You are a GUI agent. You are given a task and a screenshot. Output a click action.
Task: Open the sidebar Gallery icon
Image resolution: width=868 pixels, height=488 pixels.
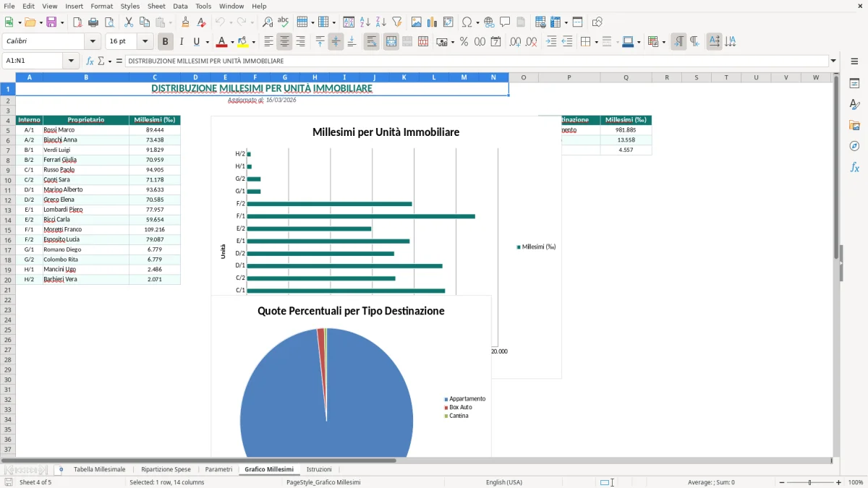click(854, 125)
